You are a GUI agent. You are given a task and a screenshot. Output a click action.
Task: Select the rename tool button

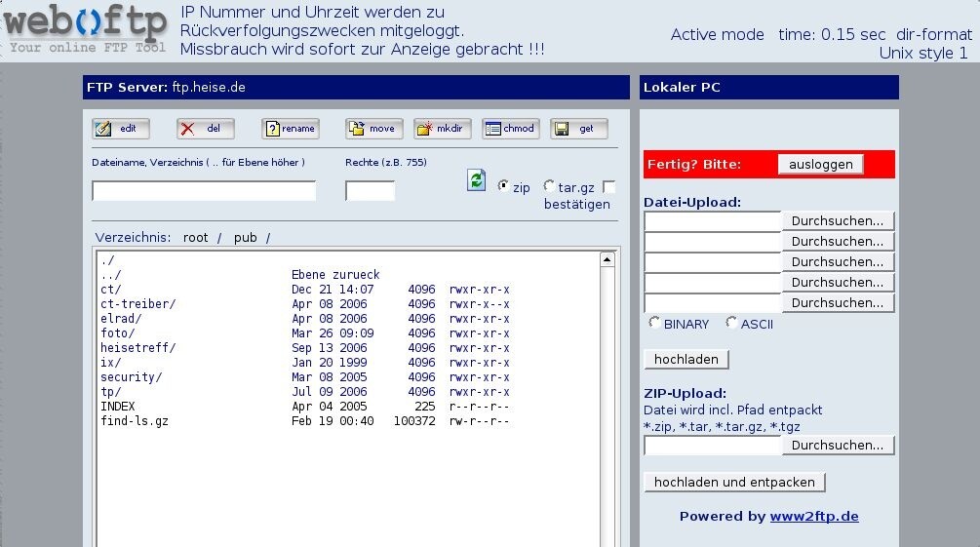290,129
